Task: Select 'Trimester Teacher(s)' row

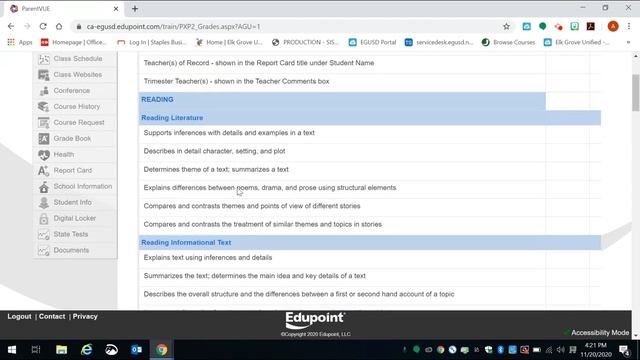Action: (x=370, y=82)
